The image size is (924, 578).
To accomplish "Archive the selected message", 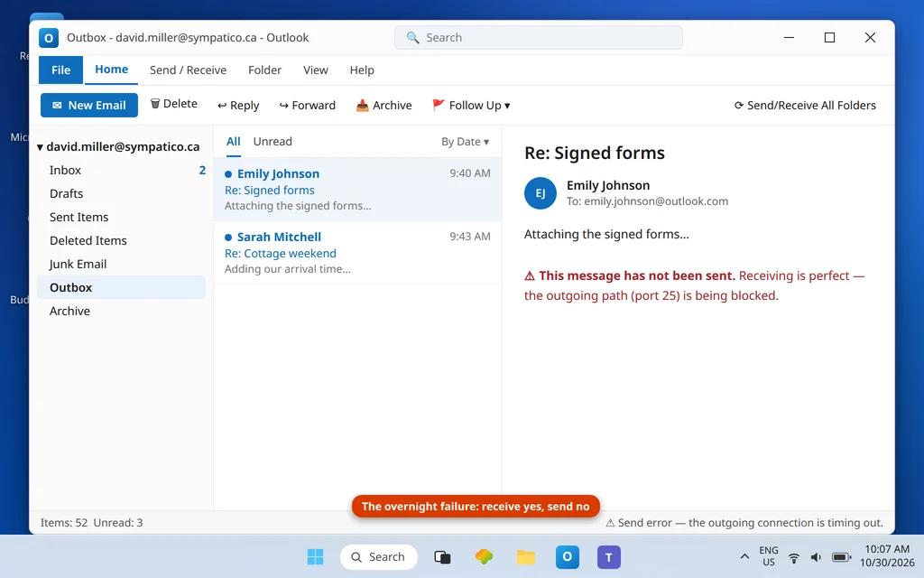I will (383, 105).
